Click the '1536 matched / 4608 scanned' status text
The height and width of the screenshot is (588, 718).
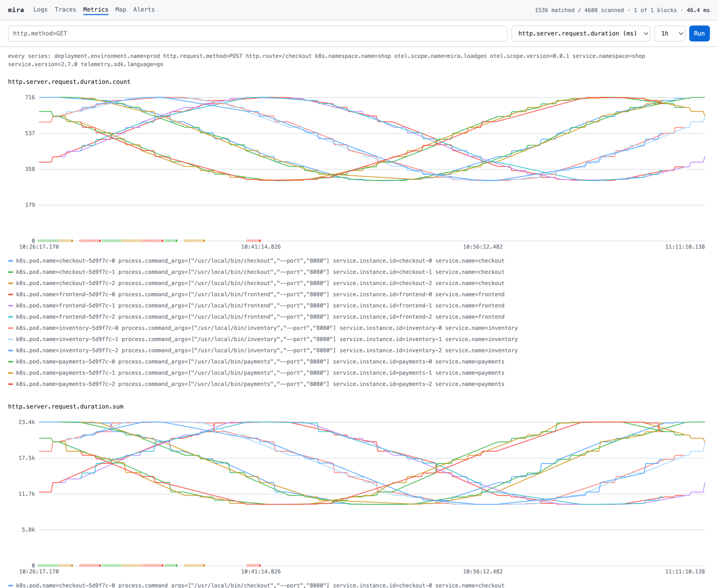click(579, 10)
